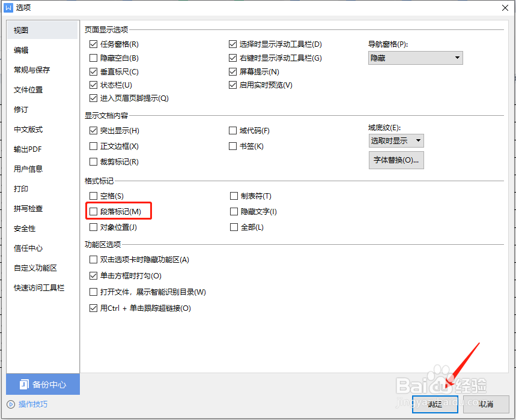The width and height of the screenshot is (516, 420).
Task: Enable 用Ctrl + 单击跟踪超链接(O)
Action: pos(94,308)
